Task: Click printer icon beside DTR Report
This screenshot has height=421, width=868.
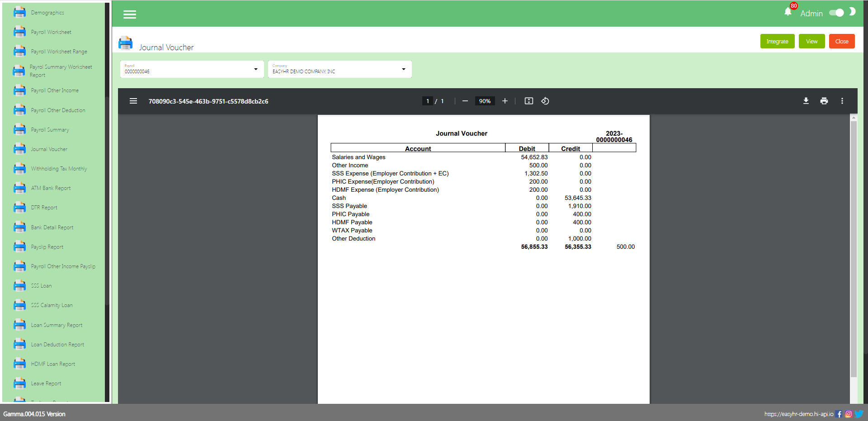Action: pos(19,208)
